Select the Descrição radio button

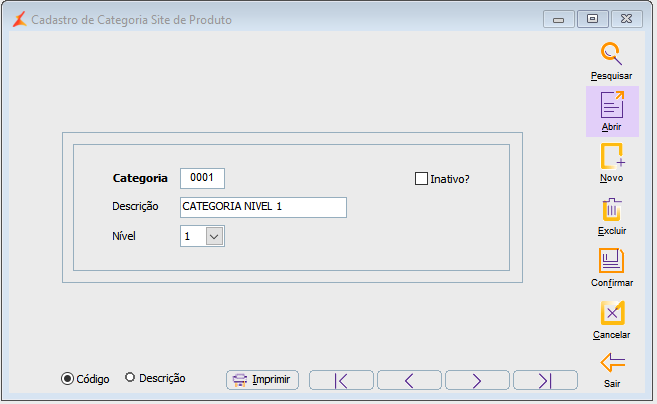tap(130, 378)
